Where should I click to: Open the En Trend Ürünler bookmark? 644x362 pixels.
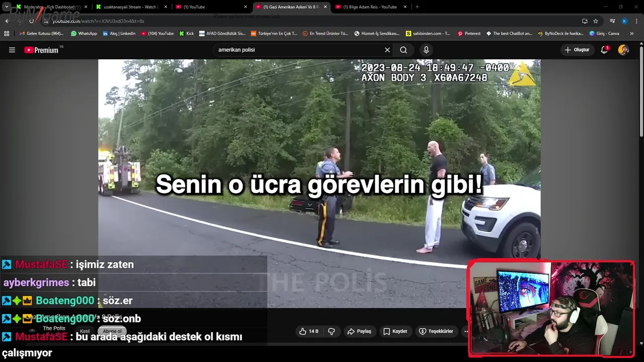[x=325, y=34]
